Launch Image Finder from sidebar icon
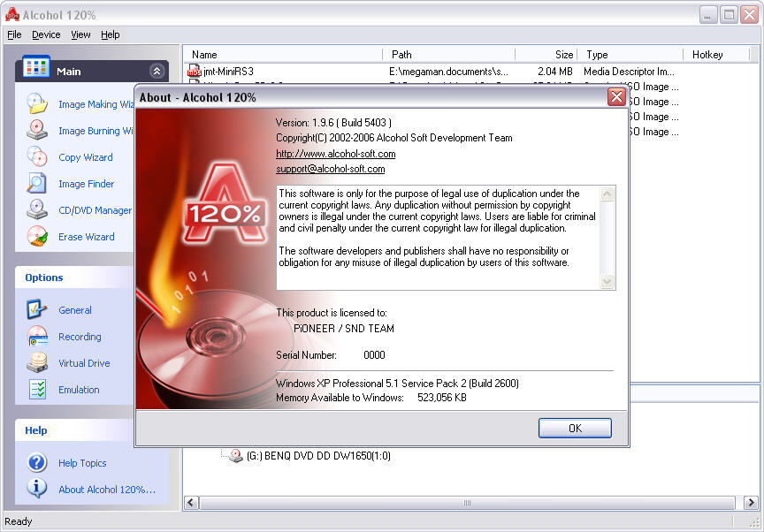This screenshot has height=532, width=764. (x=37, y=184)
